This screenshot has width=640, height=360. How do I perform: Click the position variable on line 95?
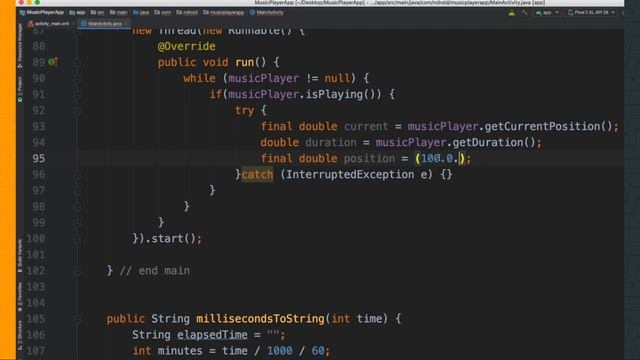click(369, 159)
